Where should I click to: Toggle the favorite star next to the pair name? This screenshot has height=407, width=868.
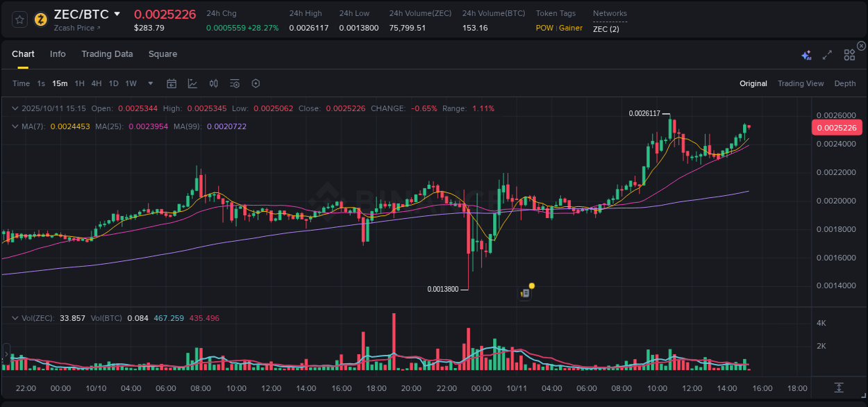click(x=19, y=19)
